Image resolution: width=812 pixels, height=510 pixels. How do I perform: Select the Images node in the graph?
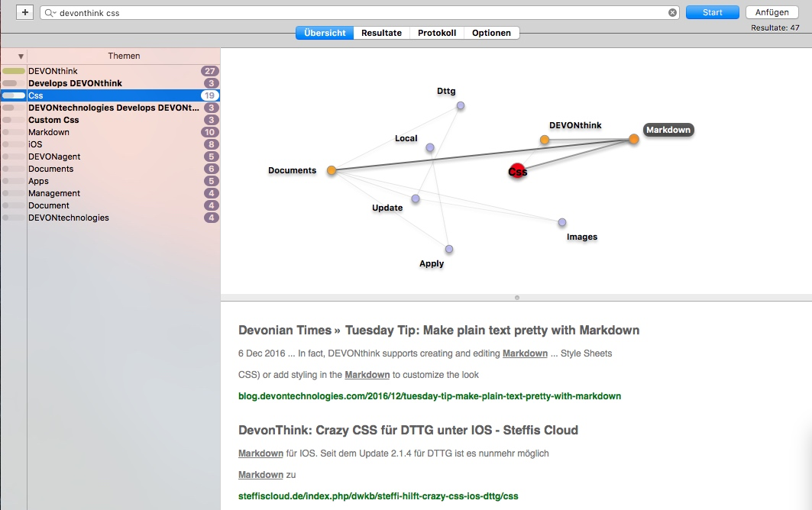tap(562, 222)
